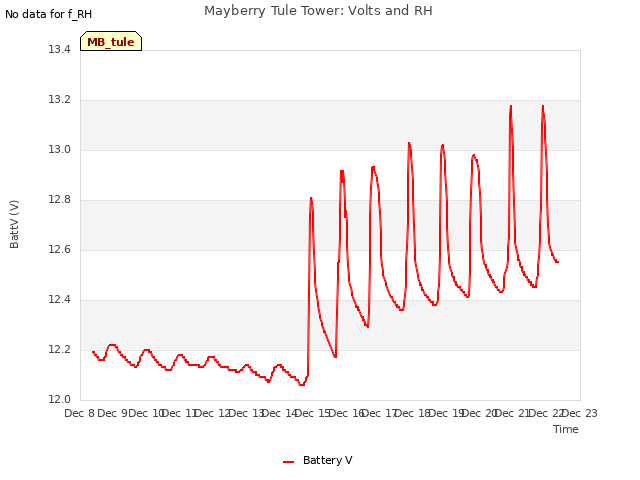Click the first voltage spike near Dec 15
The width and height of the screenshot is (640, 480).
coord(311,198)
